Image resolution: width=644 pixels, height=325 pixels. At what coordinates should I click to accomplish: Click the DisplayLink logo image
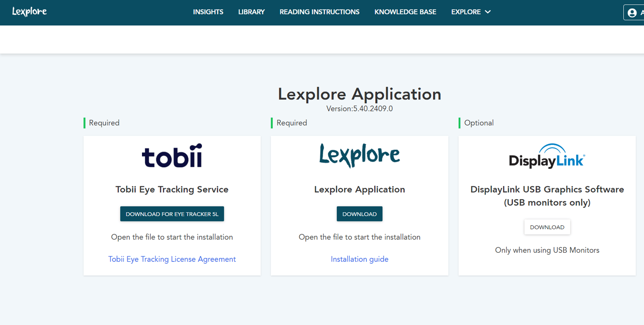click(547, 156)
